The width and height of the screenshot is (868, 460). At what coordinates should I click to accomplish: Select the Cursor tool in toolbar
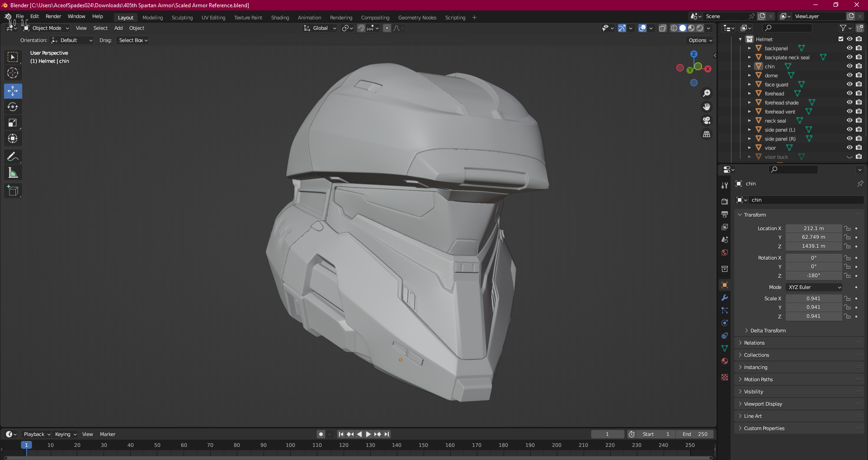point(13,73)
